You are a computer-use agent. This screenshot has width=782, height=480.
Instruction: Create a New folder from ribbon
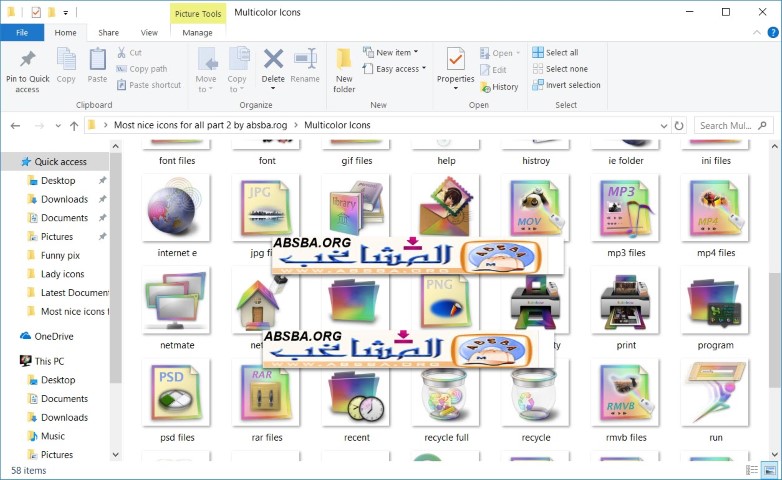pos(344,70)
